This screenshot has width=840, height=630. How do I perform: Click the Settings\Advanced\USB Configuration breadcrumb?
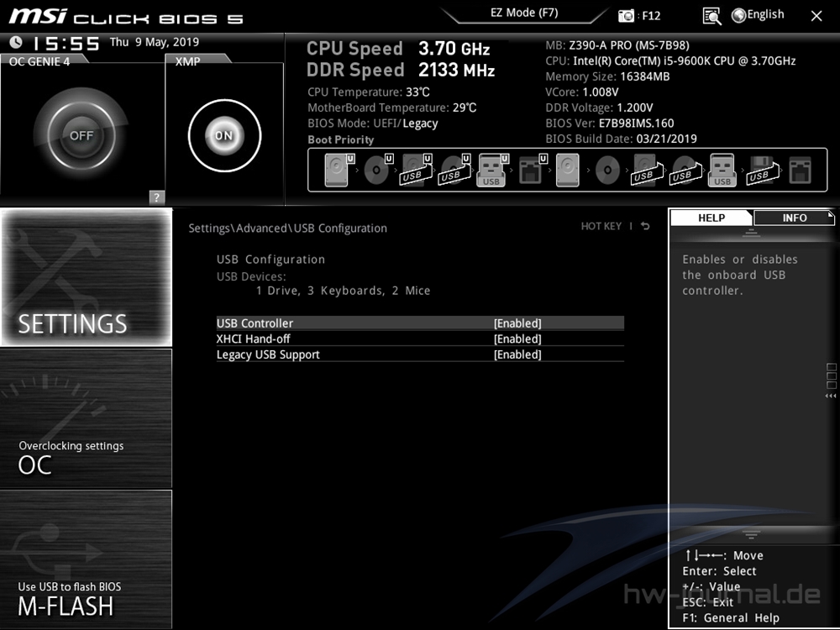pyautogui.click(x=287, y=228)
